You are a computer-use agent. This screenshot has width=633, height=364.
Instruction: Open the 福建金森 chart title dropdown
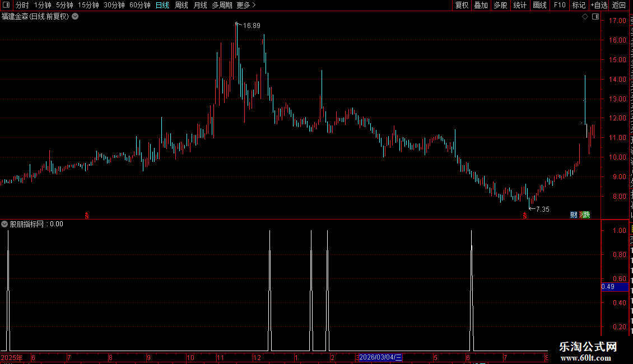(x=75, y=17)
